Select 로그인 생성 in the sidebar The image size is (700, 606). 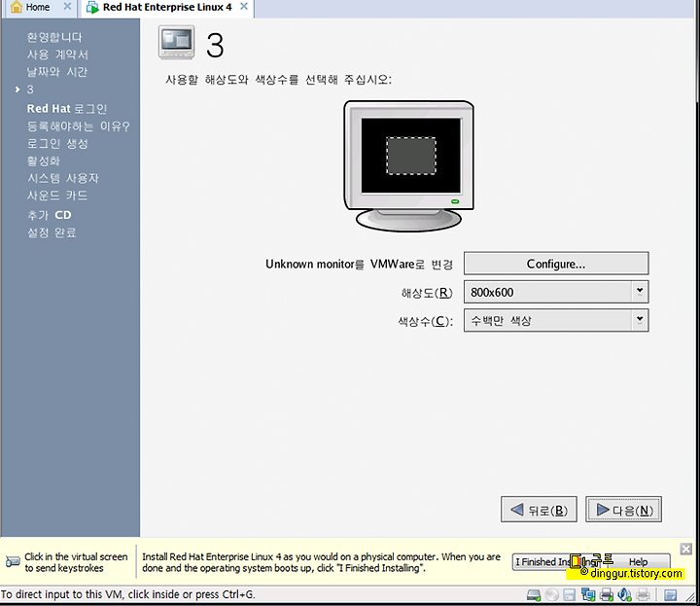point(57,144)
